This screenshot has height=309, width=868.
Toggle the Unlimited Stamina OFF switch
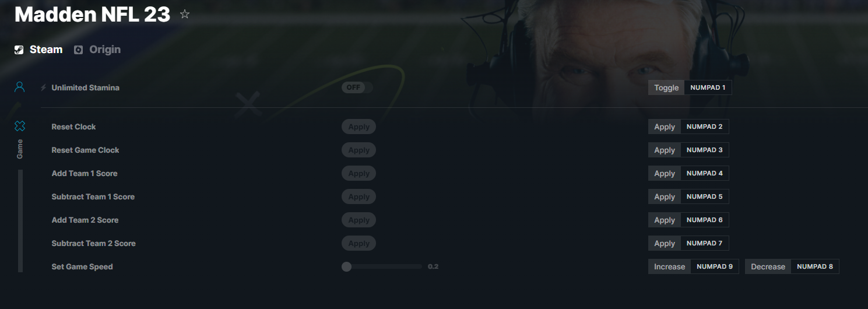(x=357, y=87)
